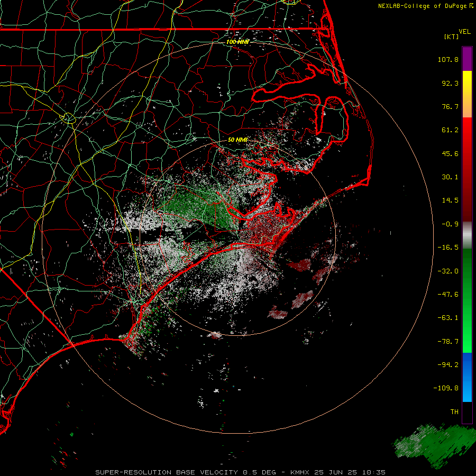Screen dimensions: 476x476
Task: Click the 45.6 legend value
Action: (x=450, y=153)
